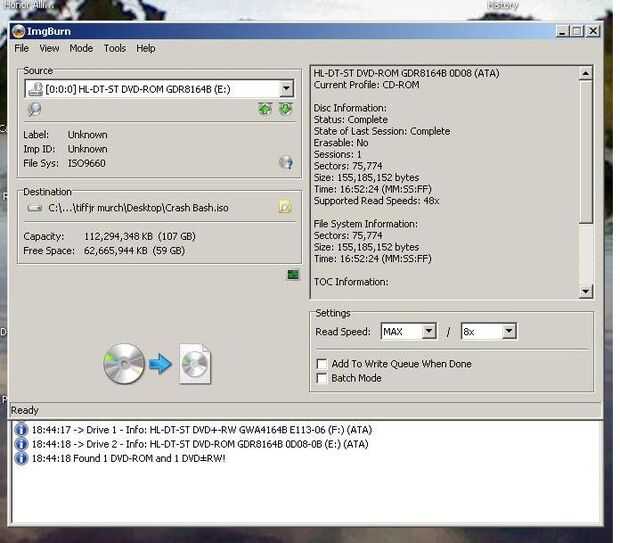This screenshot has width=620, height=543.
Task: Start reading disc to image file
Action: pyautogui.click(x=157, y=364)
